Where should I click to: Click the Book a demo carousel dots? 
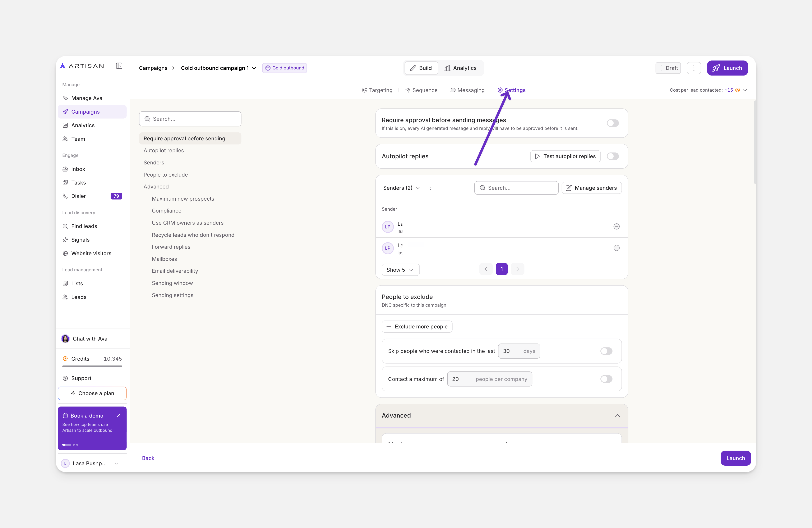click(x=70, y=445)
